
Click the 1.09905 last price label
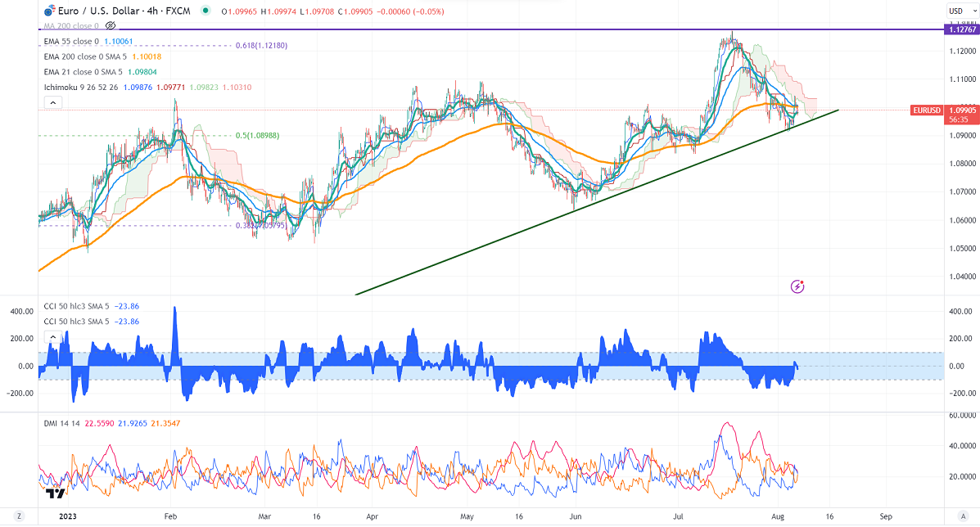961,110
